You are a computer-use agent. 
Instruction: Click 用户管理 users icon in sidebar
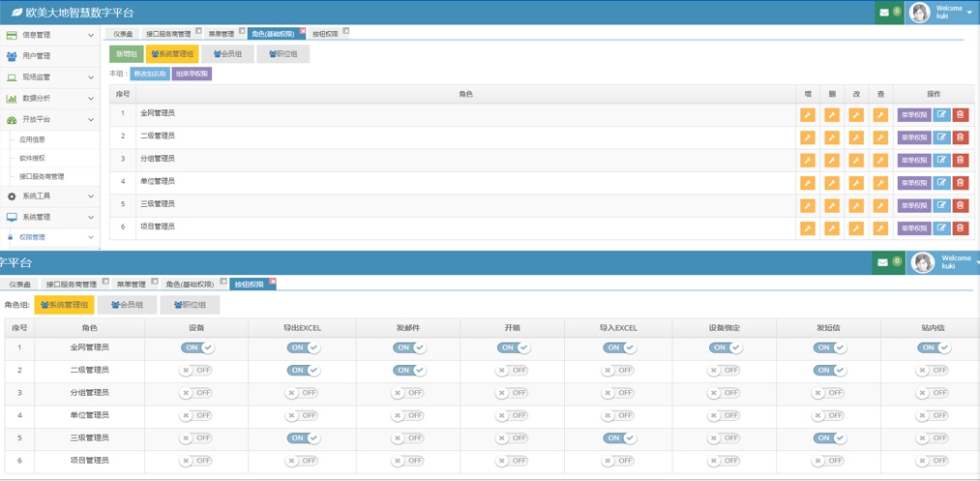12,56
